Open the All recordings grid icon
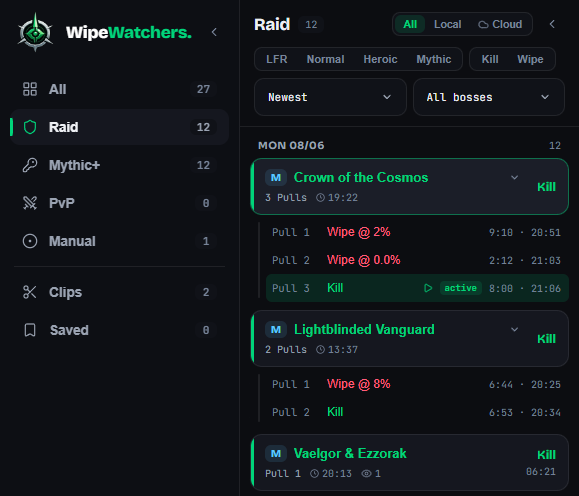This screenshot has width=579, height=496. click(30, 89)
